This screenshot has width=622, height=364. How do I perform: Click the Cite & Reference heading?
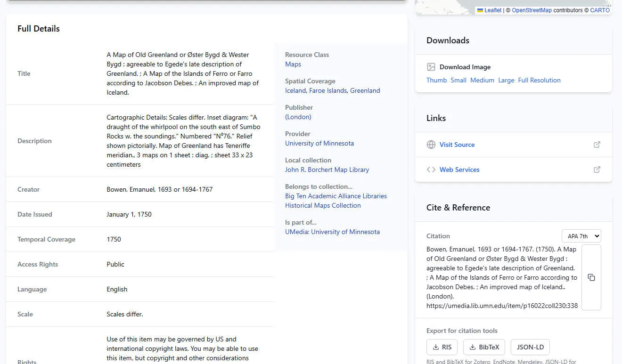[x=458, y=208]
